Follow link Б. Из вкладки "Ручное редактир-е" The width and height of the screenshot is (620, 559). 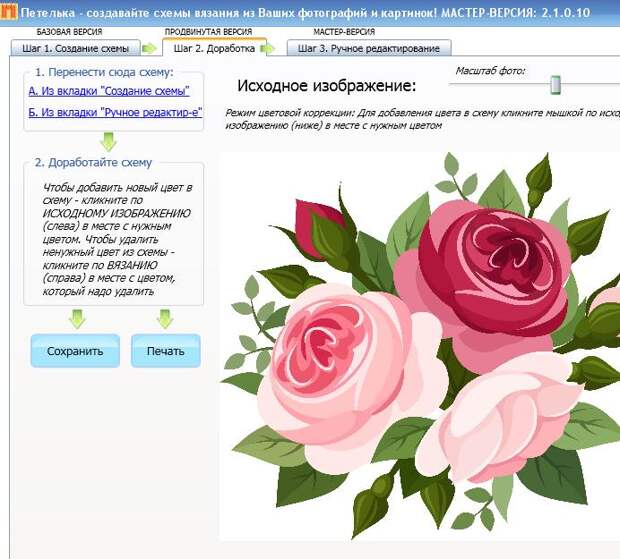[x=115, y=112]
